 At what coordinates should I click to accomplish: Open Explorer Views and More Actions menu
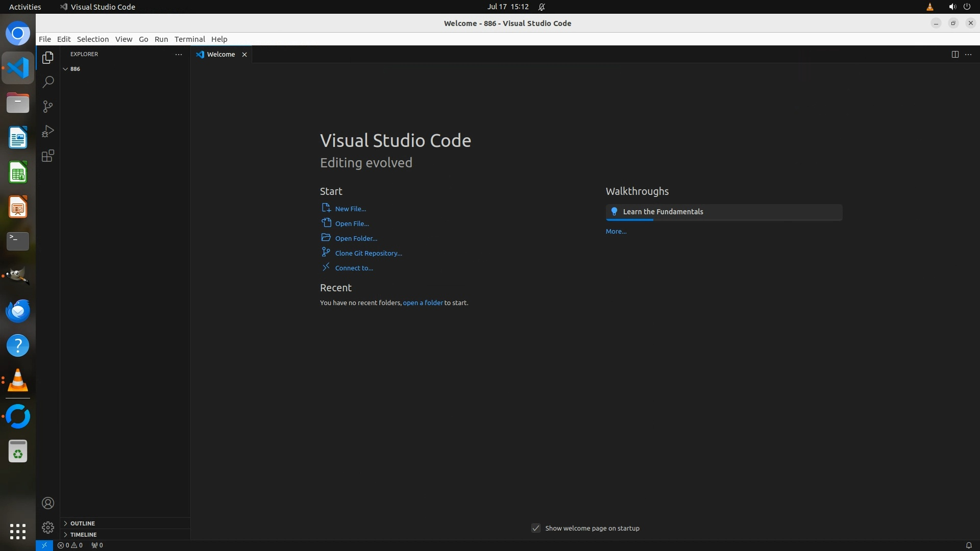pyautogui.click(x=178, y=54)
